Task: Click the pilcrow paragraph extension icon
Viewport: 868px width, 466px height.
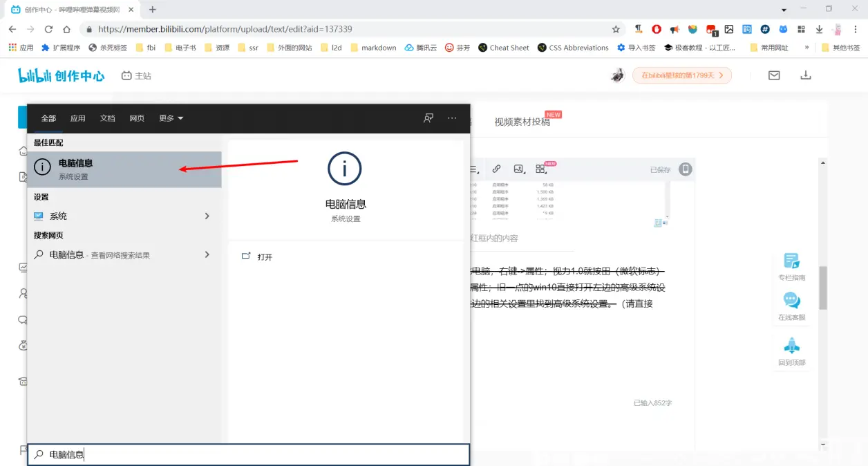Action: coord(639,30)
